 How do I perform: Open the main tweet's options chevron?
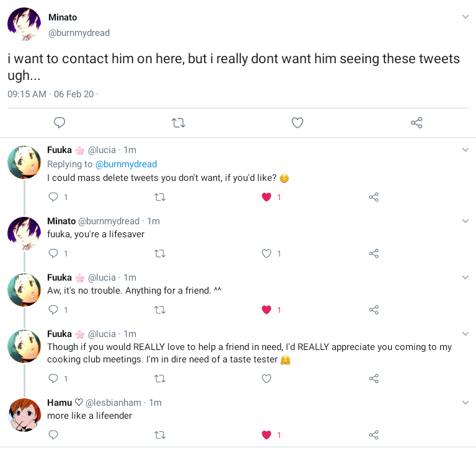point(465,17)
